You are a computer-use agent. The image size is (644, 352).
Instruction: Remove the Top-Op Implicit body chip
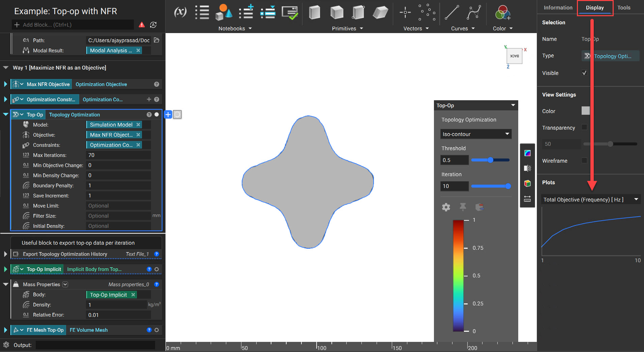click(133, 295)
